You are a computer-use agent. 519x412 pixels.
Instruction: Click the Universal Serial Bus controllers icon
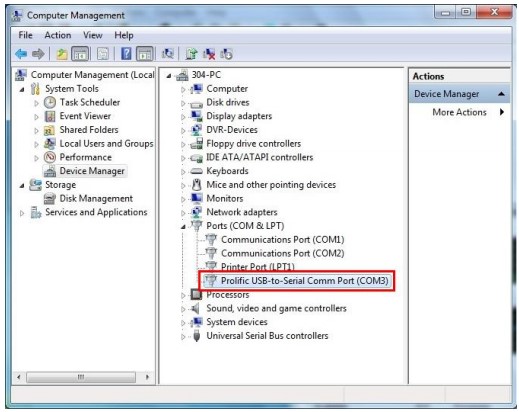pos(197,336)
